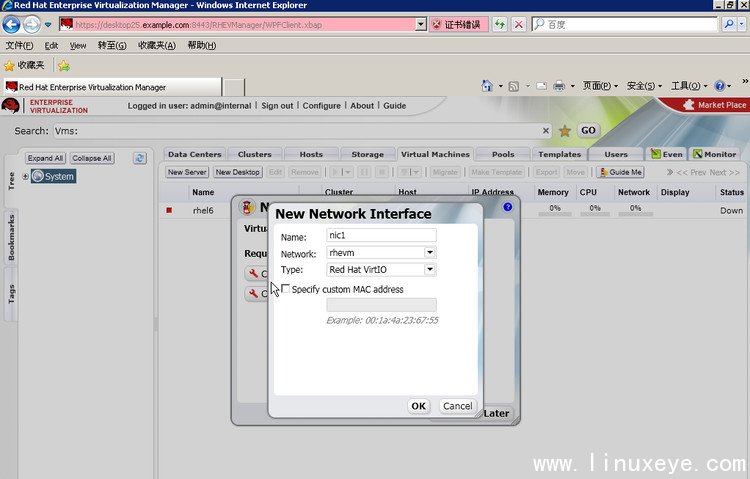Go back with the browser Back arrow
The width and height of the screenshot is (750, 479).
point(11,24)
